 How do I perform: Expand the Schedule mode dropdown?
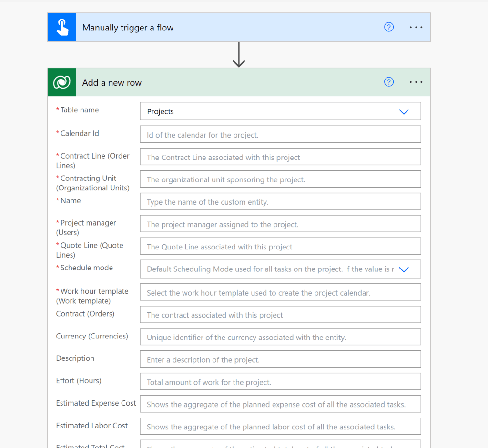click(x=404, y=269)
